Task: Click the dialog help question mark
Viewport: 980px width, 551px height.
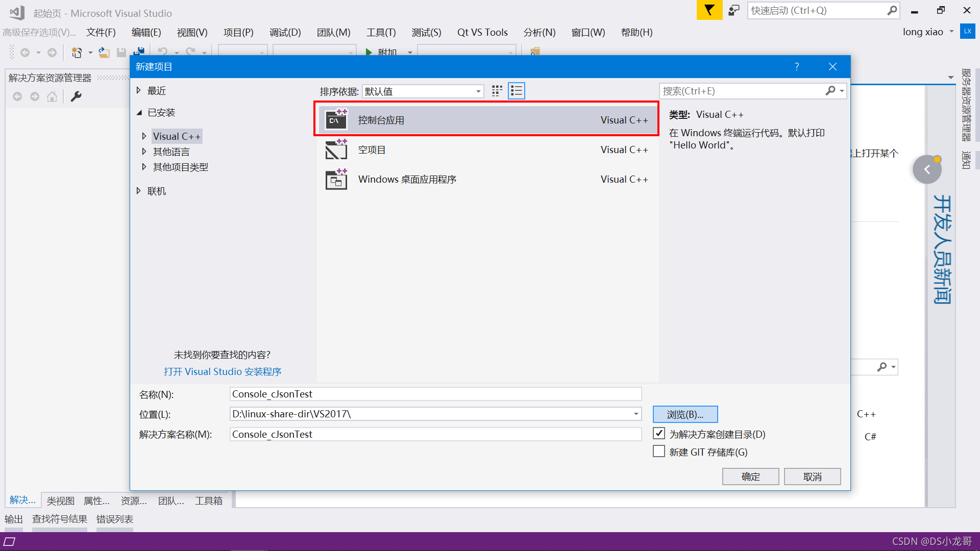Action: [x=796, y=67]
